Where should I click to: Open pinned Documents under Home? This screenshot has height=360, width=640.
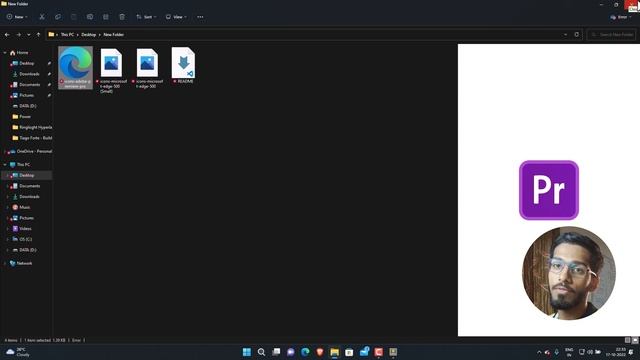pos(29,84)
